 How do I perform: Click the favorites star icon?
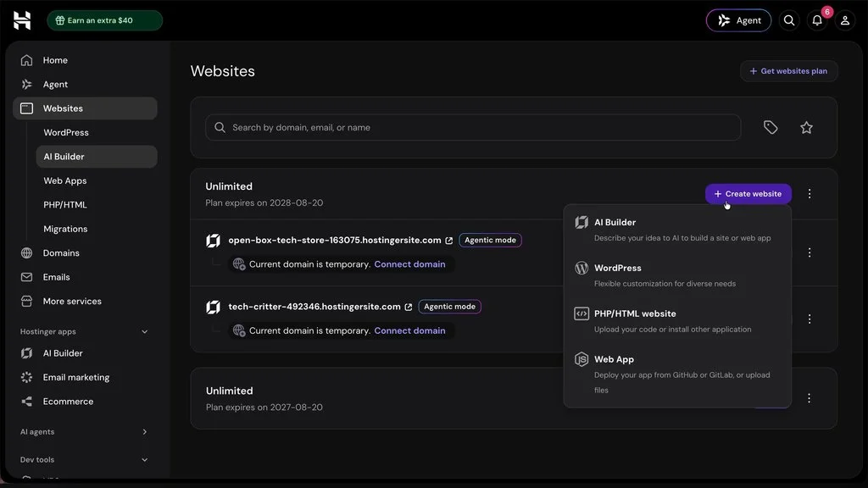pyautogui.click(x=807, y=127)
